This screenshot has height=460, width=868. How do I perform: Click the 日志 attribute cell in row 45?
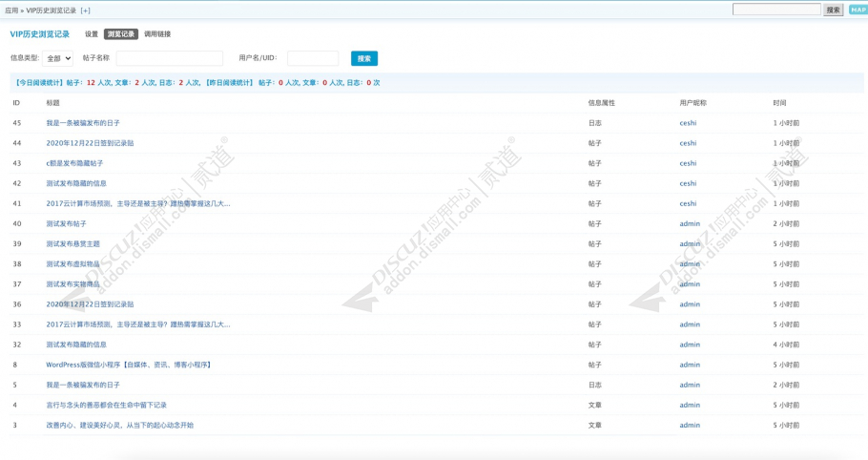595,123
